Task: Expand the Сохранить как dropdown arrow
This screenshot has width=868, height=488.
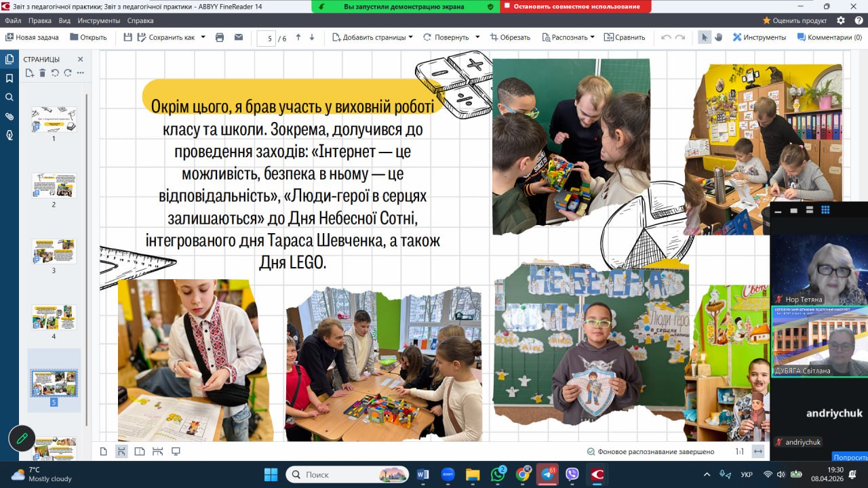Action: (203, 37)
